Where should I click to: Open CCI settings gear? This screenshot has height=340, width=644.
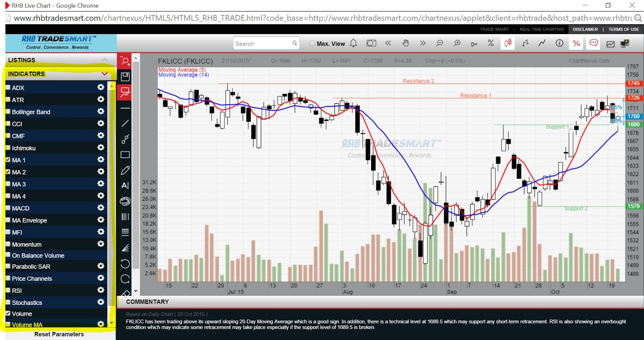[101, 123]
